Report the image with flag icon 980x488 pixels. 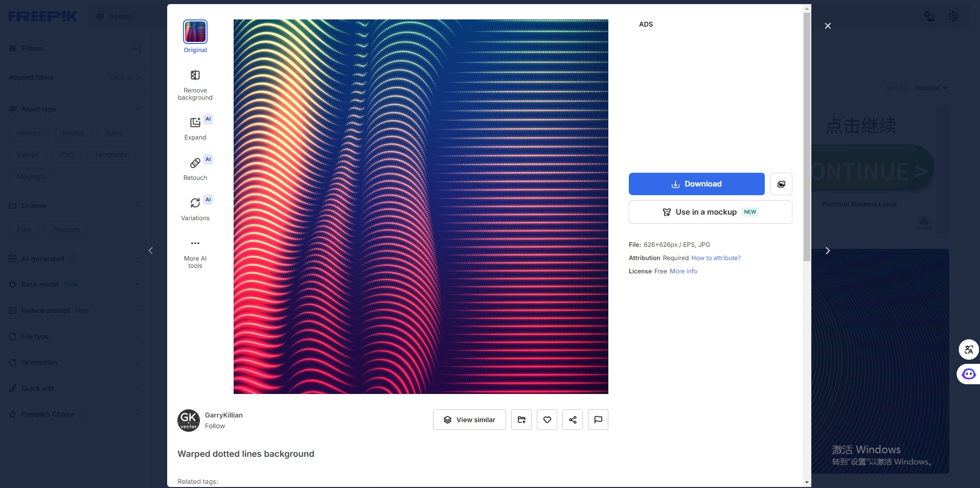[x=598, y=420]
